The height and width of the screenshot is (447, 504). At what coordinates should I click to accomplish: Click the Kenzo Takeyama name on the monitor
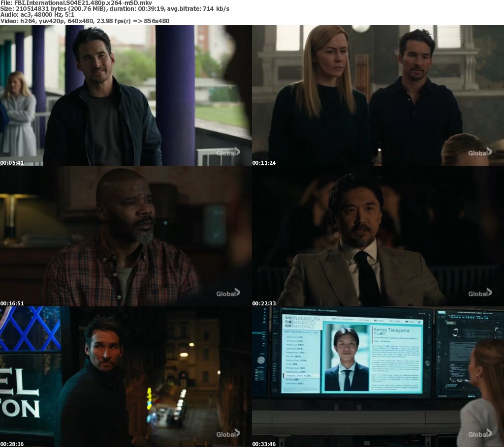(x=391, y=330)
